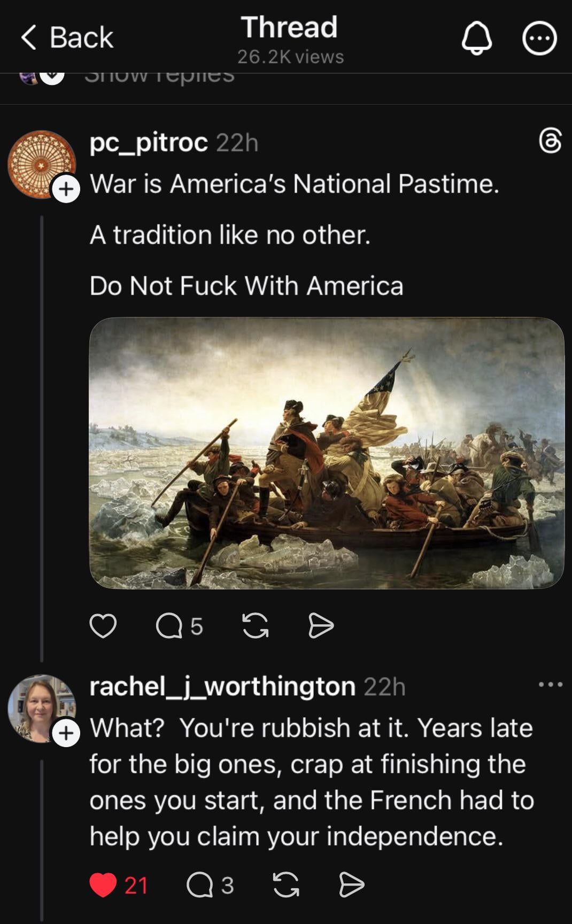Follow pc_pitroc via plus badge

(x=66, y=189)
